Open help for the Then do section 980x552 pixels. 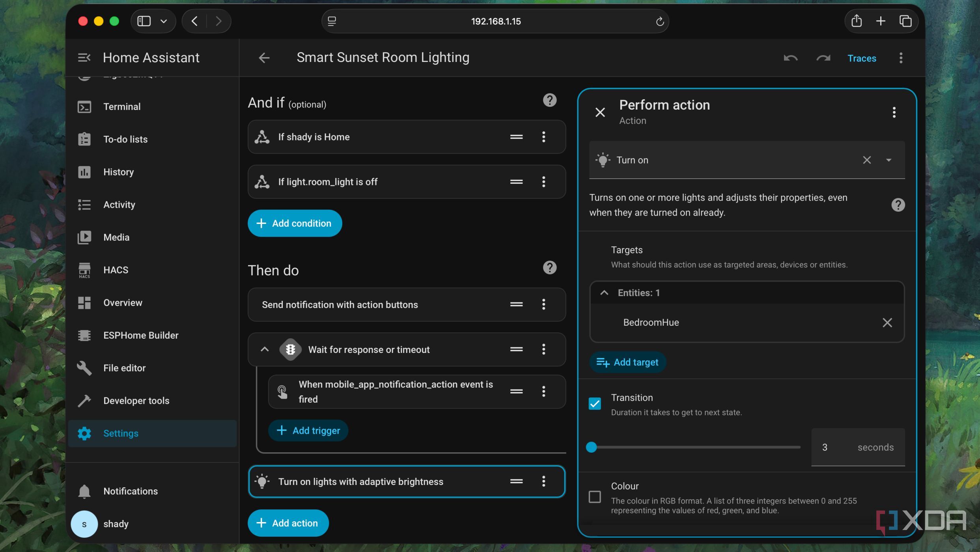pos(549,268)
